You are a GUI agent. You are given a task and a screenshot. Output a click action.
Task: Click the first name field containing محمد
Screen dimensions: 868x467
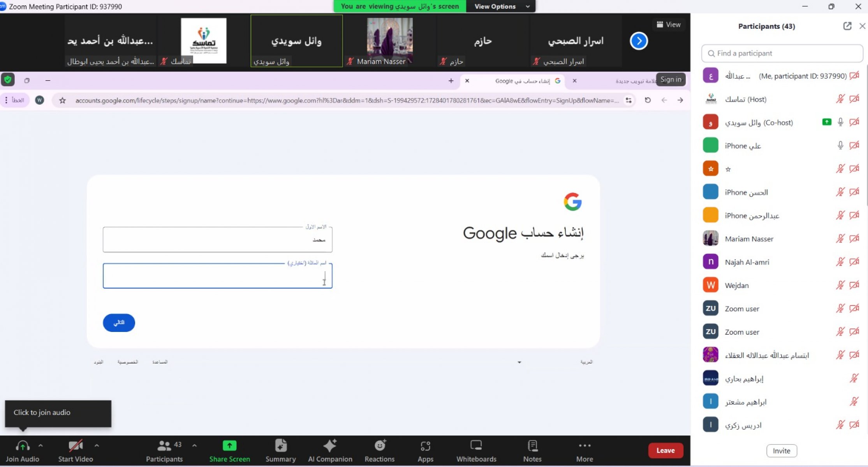217,240
